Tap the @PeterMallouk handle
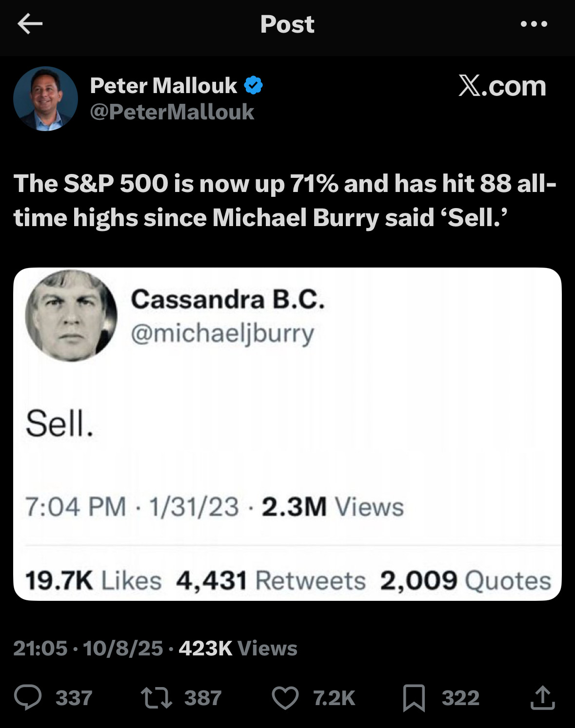The height and width of the screenshot is (728, 575). pyautogui.click(x=172, y=112)
